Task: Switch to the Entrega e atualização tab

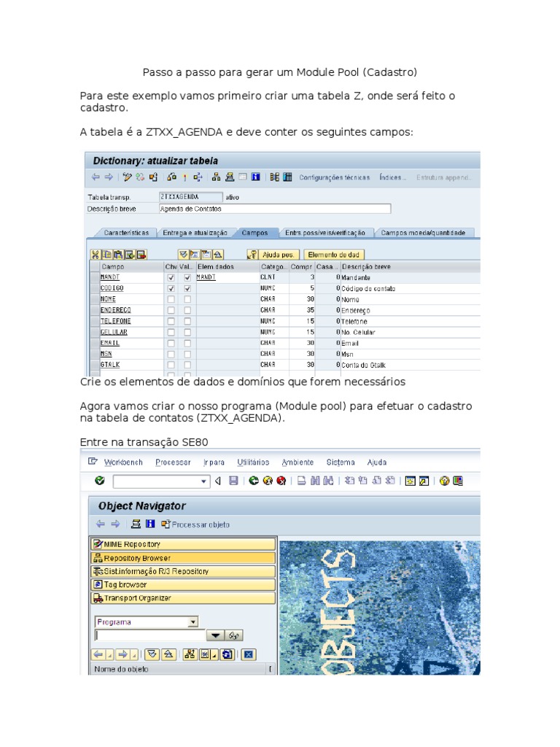Action: pos(195,233)
